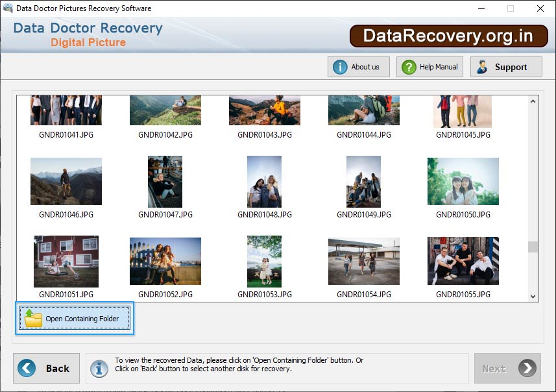Click the GNDR01042.JPG file name
This screenshot has width=556, height=392.
click(x=165, y=135)
